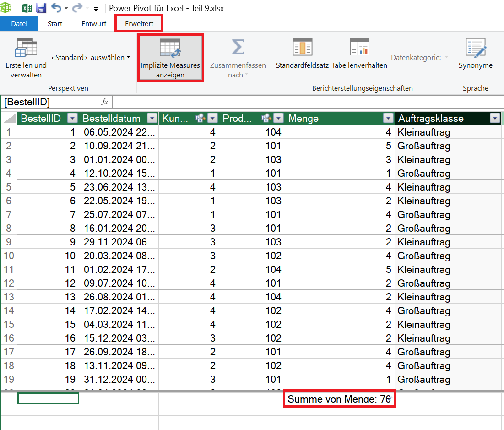Click the Power Pivot app icon in title bar
Image resolution: width=504 pixels, height=430 pixels.
(x=5, y=7)
